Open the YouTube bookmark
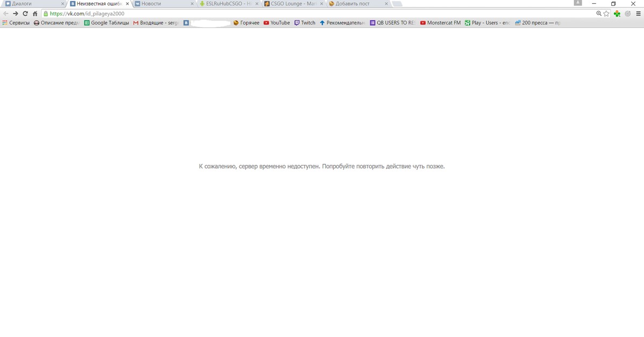This screenshot has width=644, height=337. [277, 23]
